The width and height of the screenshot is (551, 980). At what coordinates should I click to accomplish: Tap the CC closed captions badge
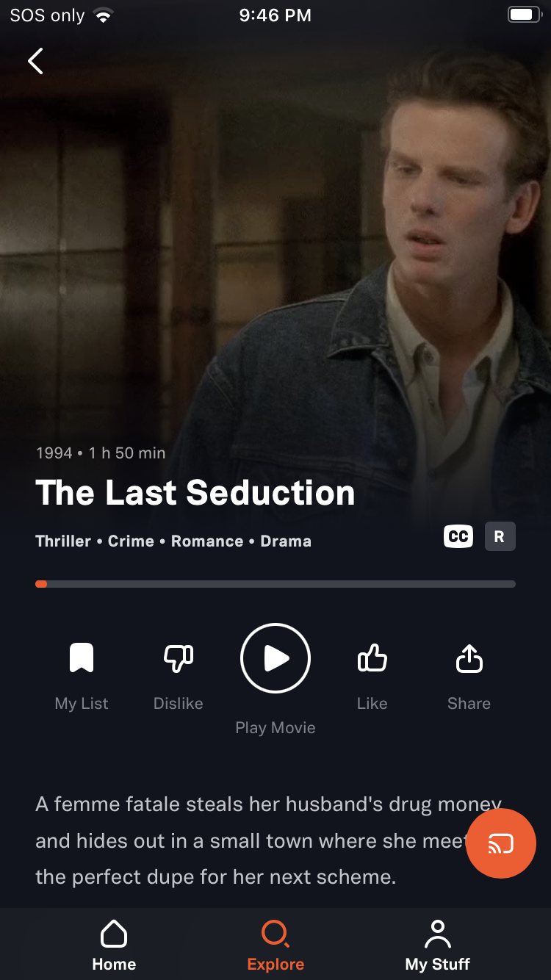458,536
